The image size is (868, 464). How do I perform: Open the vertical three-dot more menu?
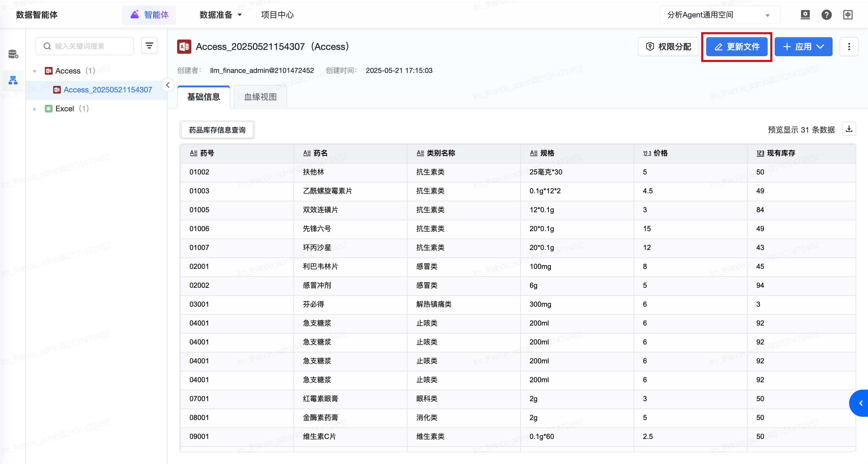[x=849, y=47]
